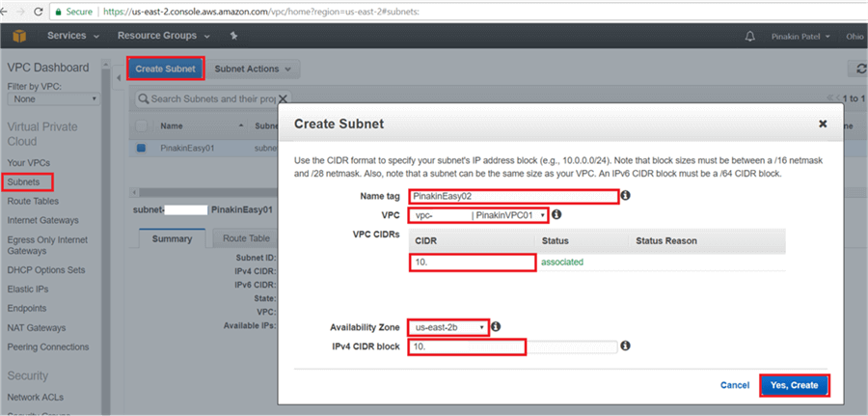Click the refresh icon above subnets table
Image resolution: width=868 pixels, height=416 pixels.
860,69
